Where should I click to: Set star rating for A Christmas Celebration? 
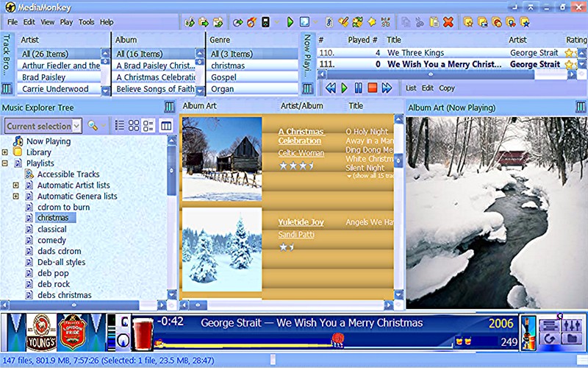click(x=296, y=166)
